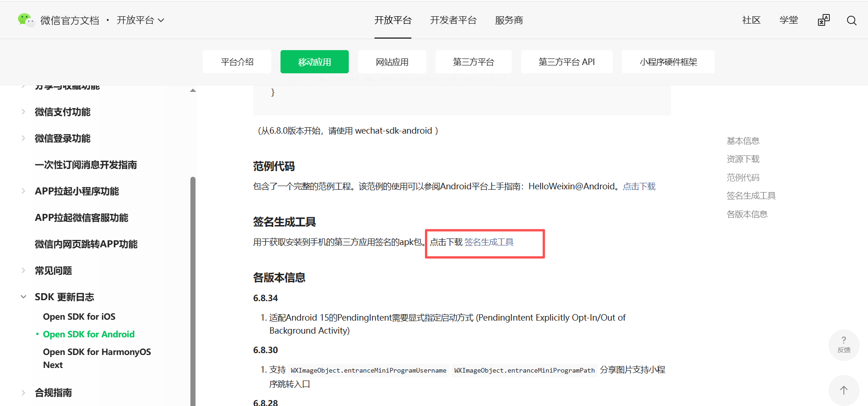Click version 6.8.30 heading
This screenshot has width=868, height=406.
(x=266, y=350)
